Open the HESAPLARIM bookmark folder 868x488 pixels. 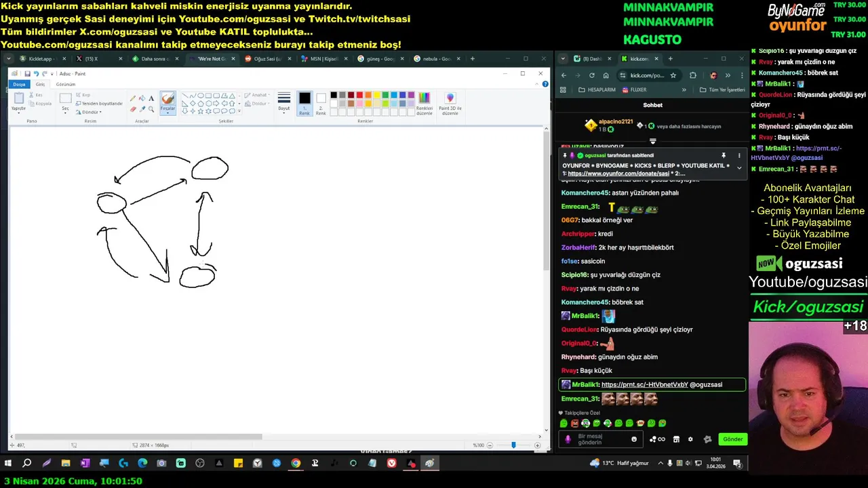tap(597, 89)
